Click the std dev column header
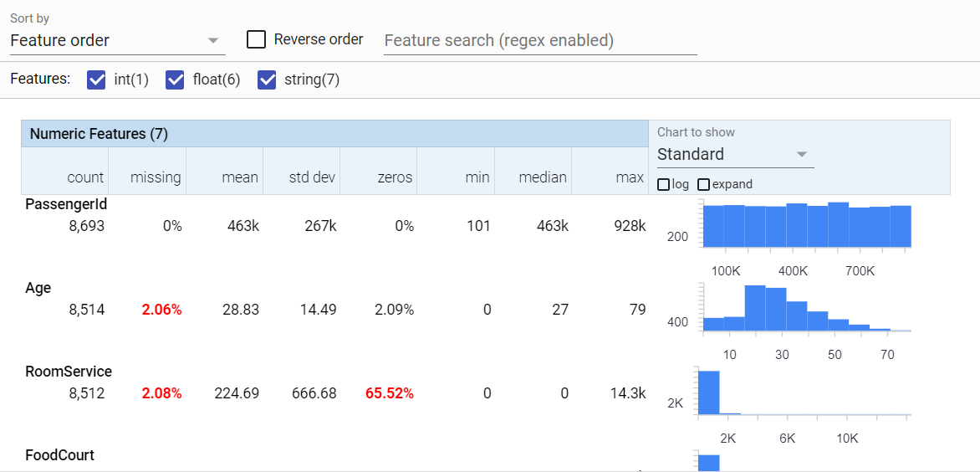Image resolution: width=980 pixels, height=472 pixels. coord(313,177)
